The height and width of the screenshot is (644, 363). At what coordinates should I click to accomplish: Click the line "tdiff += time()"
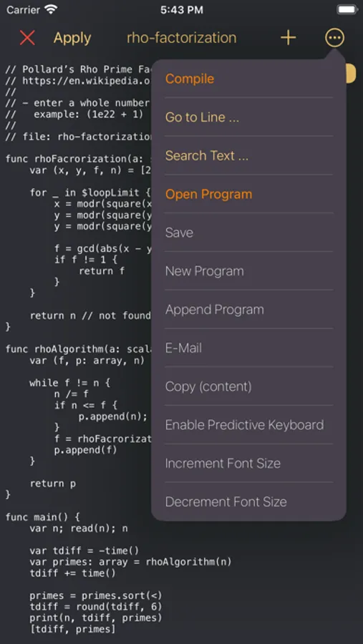pos(72,573)
